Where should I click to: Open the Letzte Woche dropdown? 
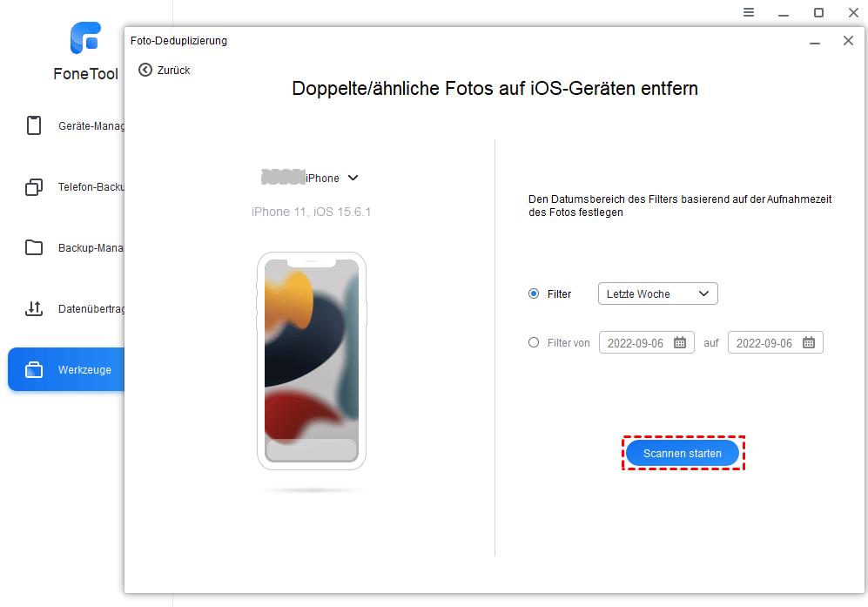click(657, 293)
